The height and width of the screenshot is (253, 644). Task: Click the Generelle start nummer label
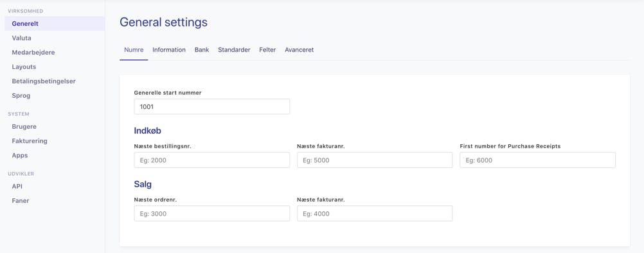click(x=168, y=93)
